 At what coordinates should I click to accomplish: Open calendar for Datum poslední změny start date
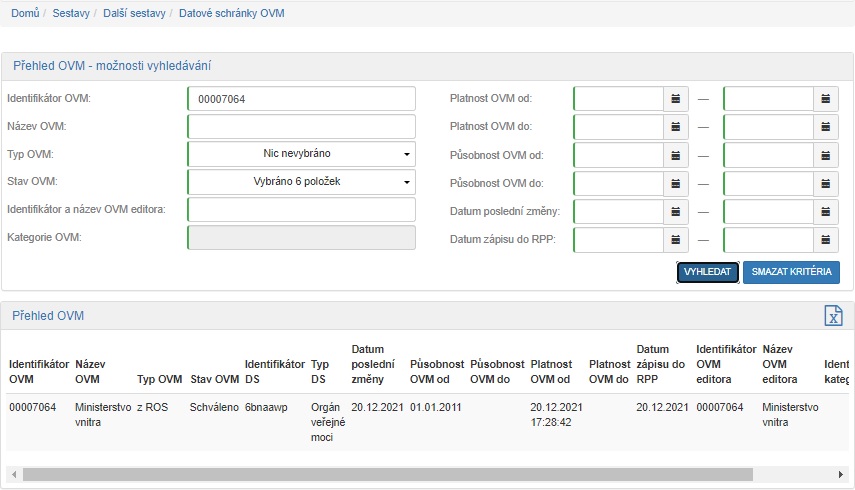pyautogui.click(x=676, y=212)
